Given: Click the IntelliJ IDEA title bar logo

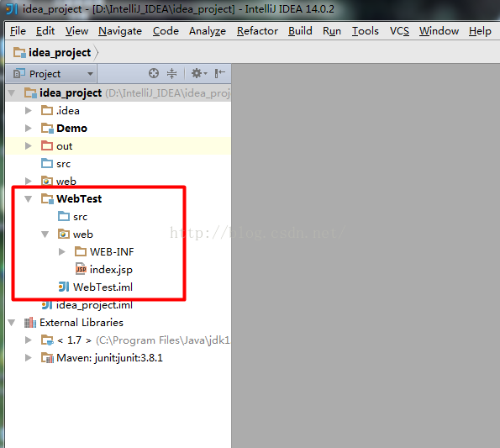Looking at the screenshot, I should (x=12, y=9).
